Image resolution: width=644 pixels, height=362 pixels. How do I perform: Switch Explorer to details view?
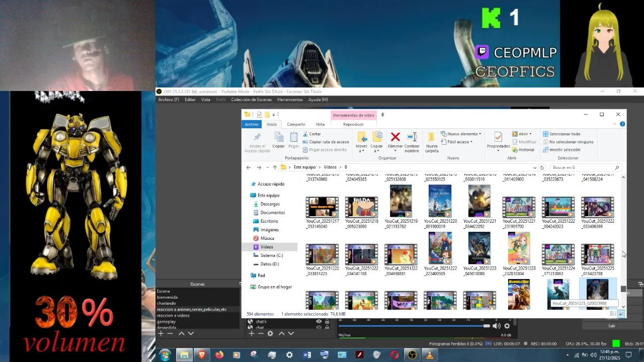[613, 314]
